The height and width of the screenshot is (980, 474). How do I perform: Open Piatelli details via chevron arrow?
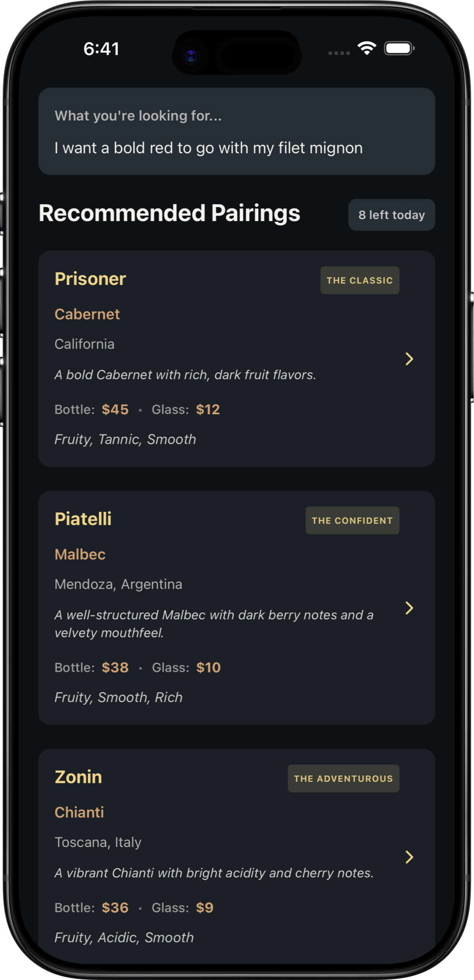(409, 607)
